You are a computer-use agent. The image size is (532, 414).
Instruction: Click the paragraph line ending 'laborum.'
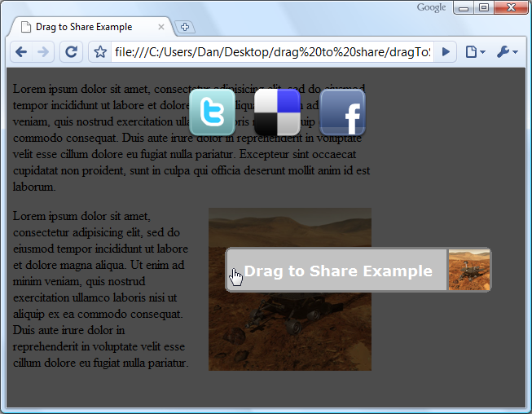coord(34,187)
